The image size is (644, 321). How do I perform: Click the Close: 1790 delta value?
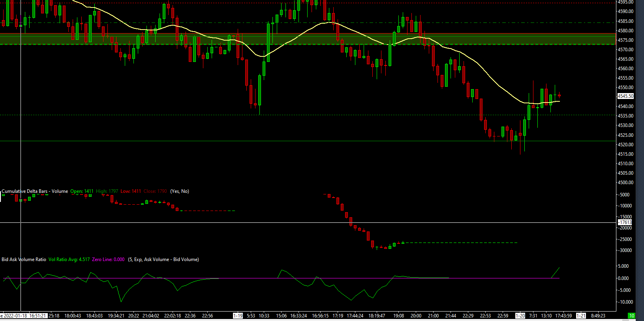[x=155, y=191]
